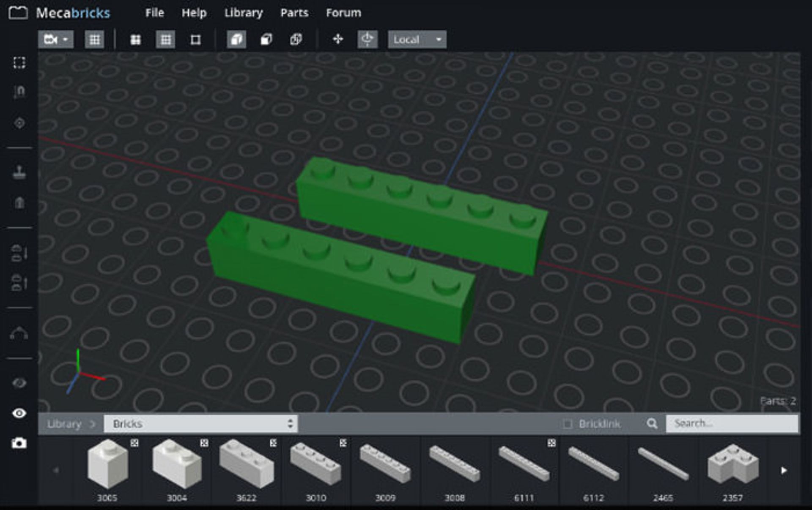This screenshot has width=812, height=510.
Task: Select the Move tool
Action: point(338,39)
